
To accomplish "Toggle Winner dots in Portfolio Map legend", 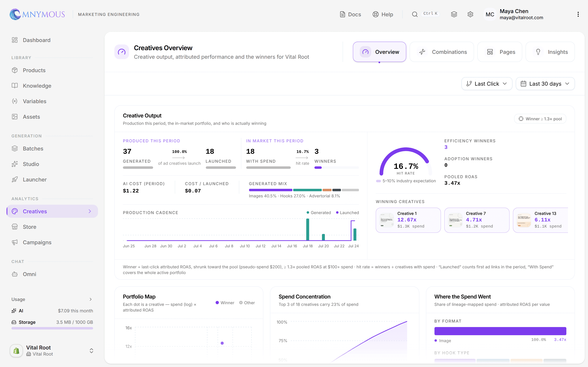I will [x=225, y=303].
